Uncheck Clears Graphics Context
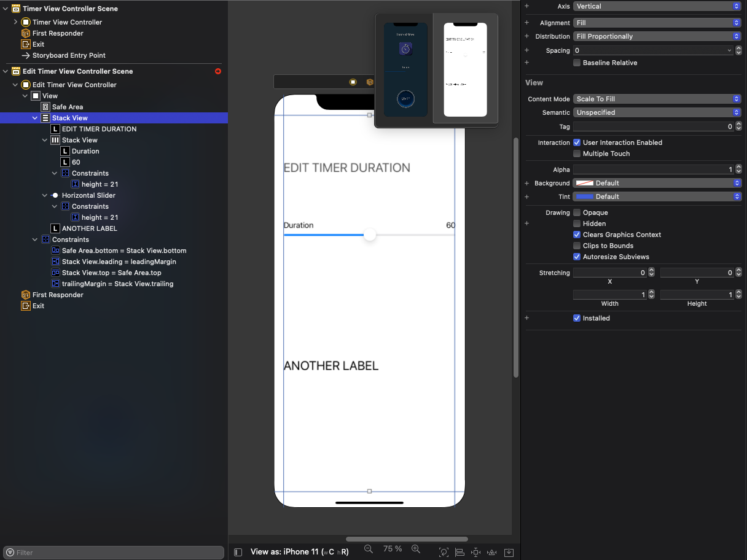This screenshot has width=747, height=560. pos(577,235)
